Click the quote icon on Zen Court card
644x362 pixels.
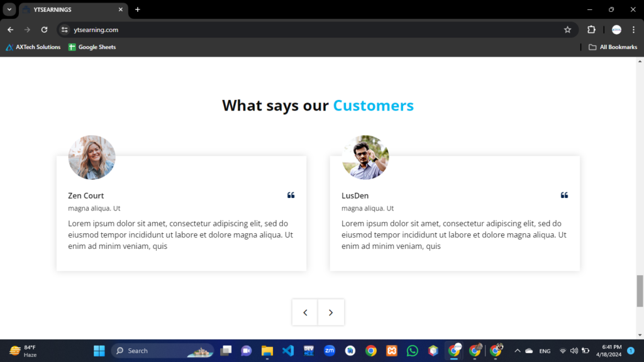(291, 195)
